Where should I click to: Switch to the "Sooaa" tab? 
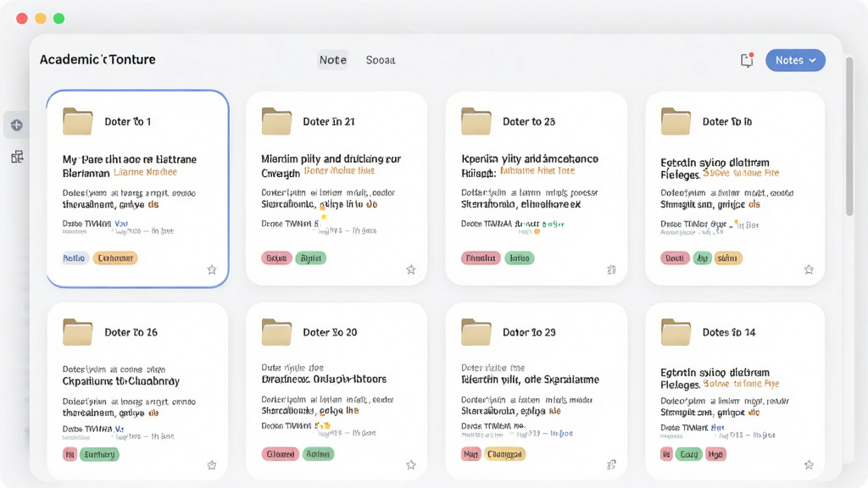point(381,60)
